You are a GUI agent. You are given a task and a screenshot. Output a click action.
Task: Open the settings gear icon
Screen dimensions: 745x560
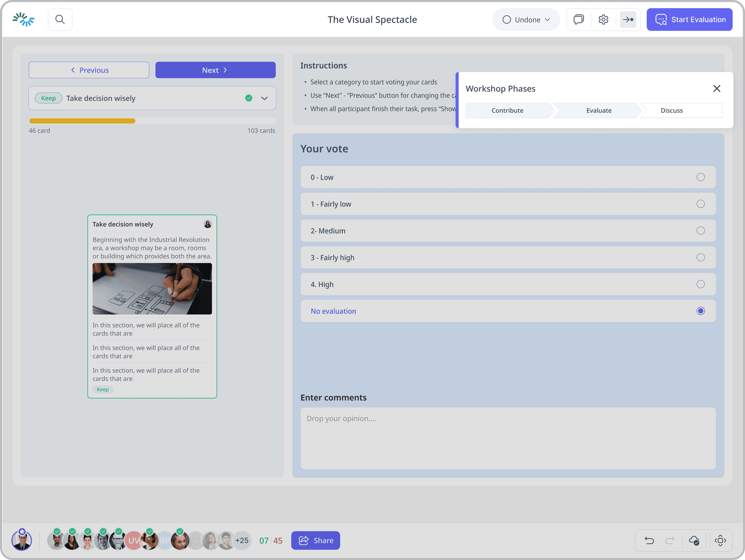(603, 20)
